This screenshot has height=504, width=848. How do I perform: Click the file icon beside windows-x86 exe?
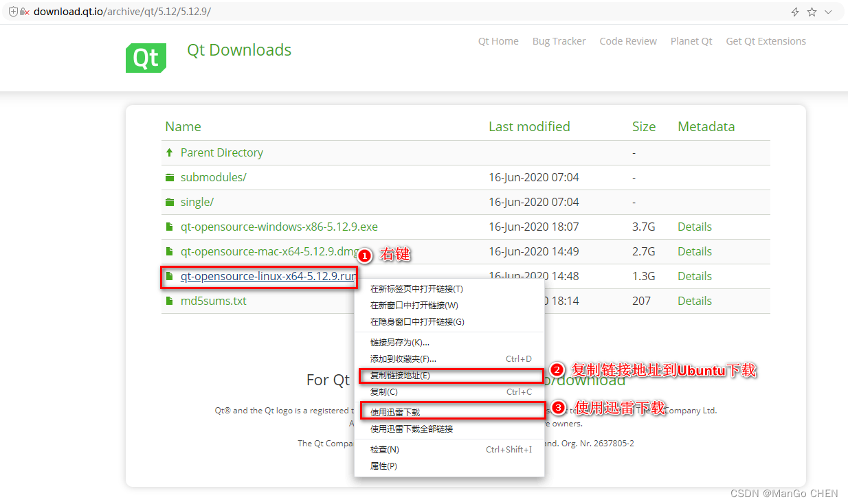tap(169, 227)
